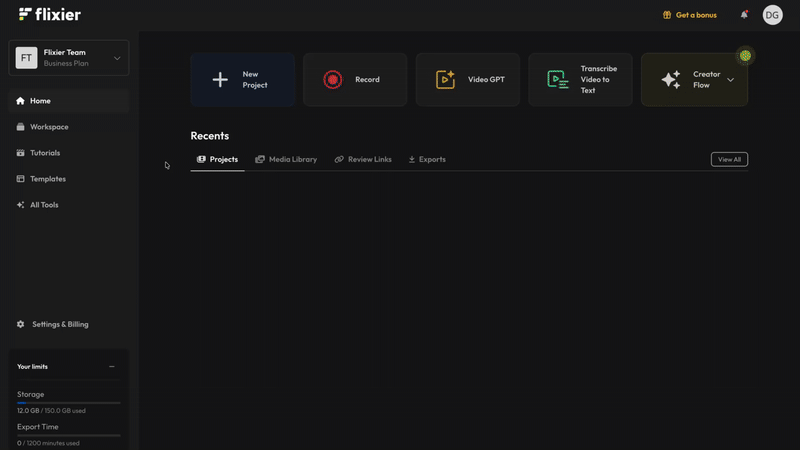This screenshot has height=450, width=800.
Task: Expand the Flixier Team workspace dropdown
Action: pyautogui.click(x=117, y=58)
